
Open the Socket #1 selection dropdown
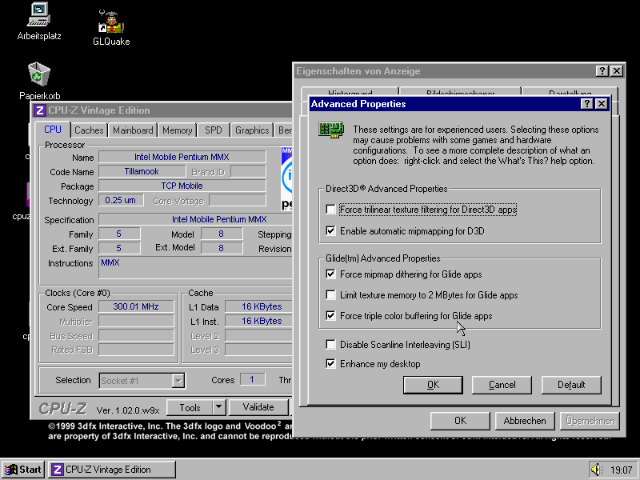[x=178, y=380]
